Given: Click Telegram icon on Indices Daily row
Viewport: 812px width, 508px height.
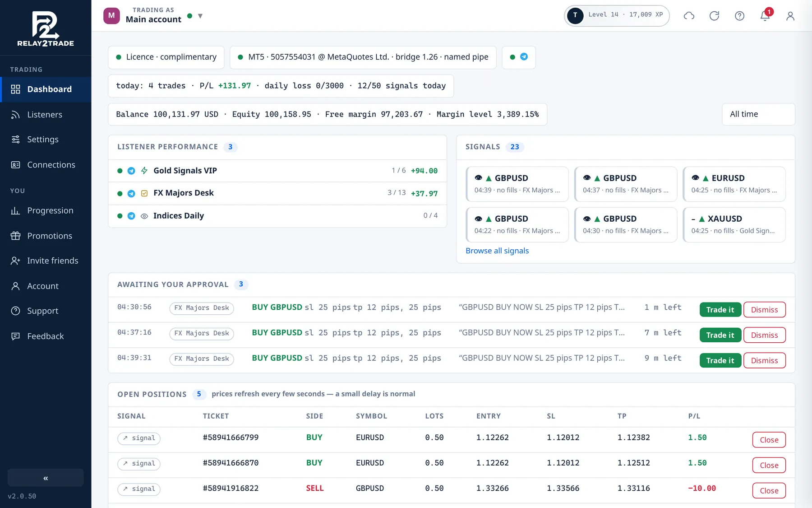Looking at the screenshot, I should [131, 216].
